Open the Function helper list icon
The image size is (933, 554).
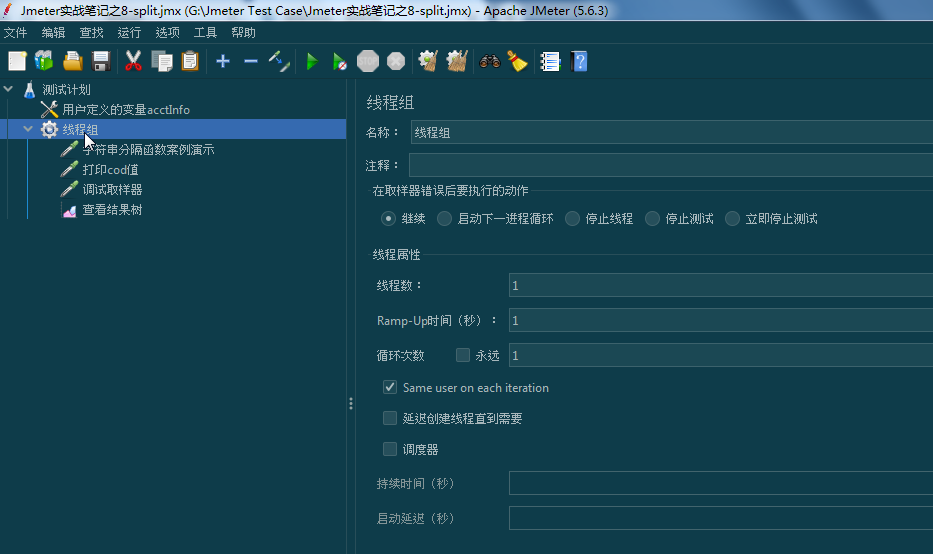point(550,61)
